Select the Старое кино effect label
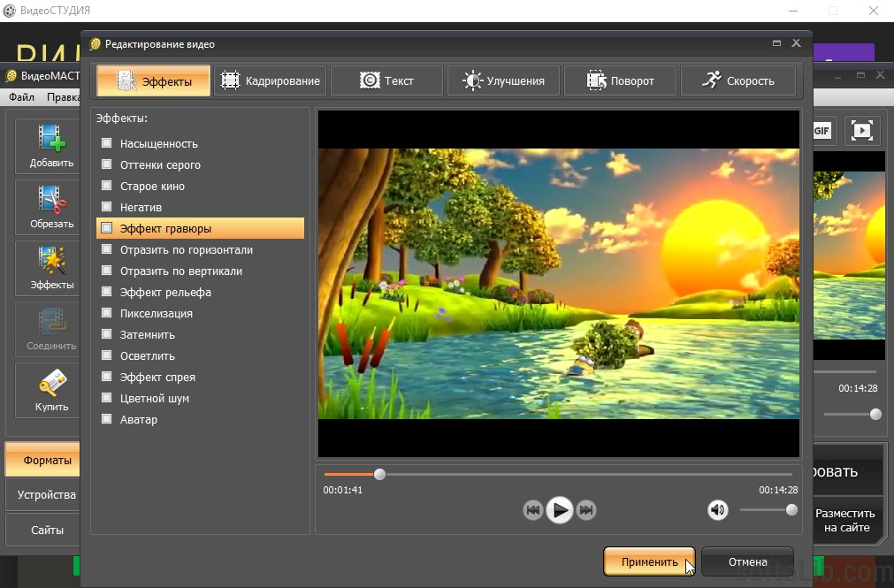The width and height of the screenshot is (894, 588). pyautogui.click(x=152, y=186)
